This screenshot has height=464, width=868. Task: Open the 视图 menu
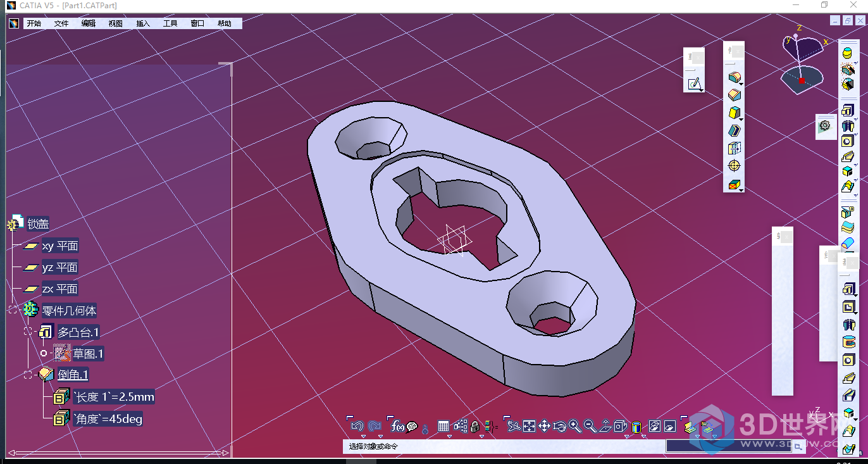116,23
